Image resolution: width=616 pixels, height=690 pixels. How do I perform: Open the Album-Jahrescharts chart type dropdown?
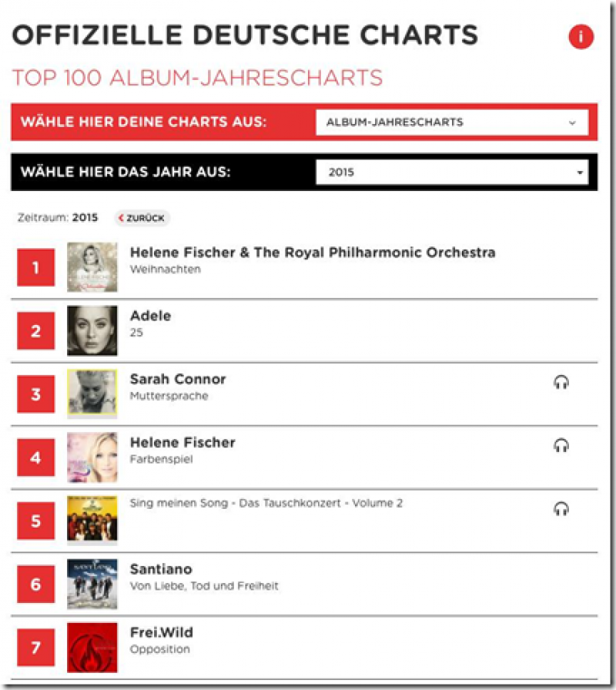tap(452, 122)
